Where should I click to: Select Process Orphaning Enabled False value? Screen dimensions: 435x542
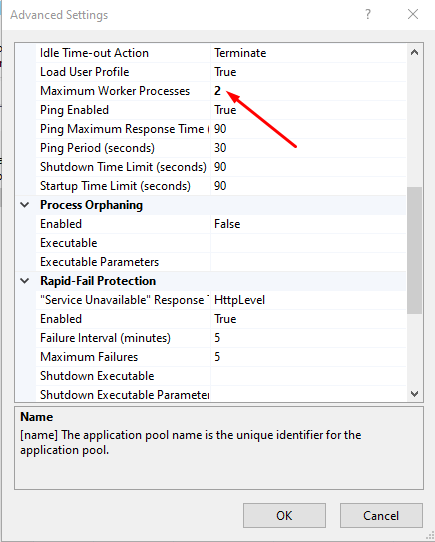(x=308, y=224)
